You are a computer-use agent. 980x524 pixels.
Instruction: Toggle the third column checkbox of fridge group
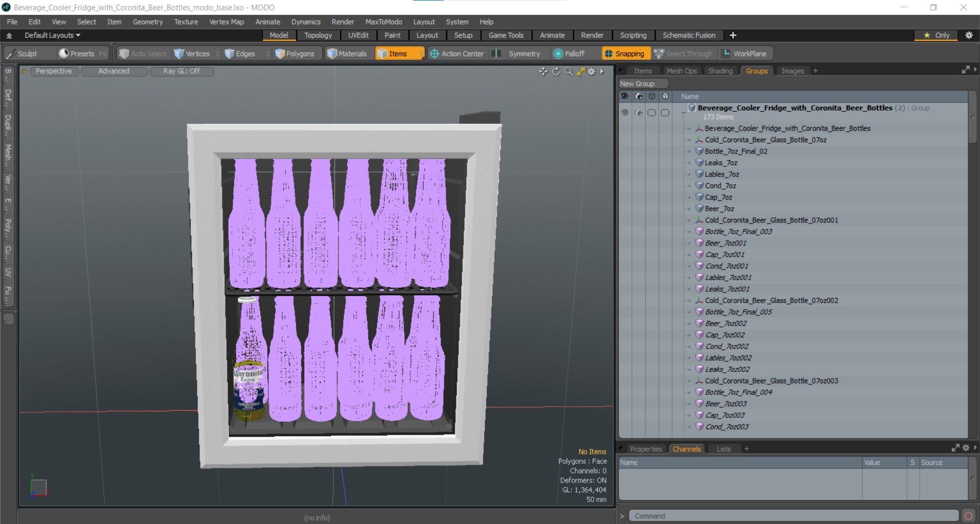[652, 113]
